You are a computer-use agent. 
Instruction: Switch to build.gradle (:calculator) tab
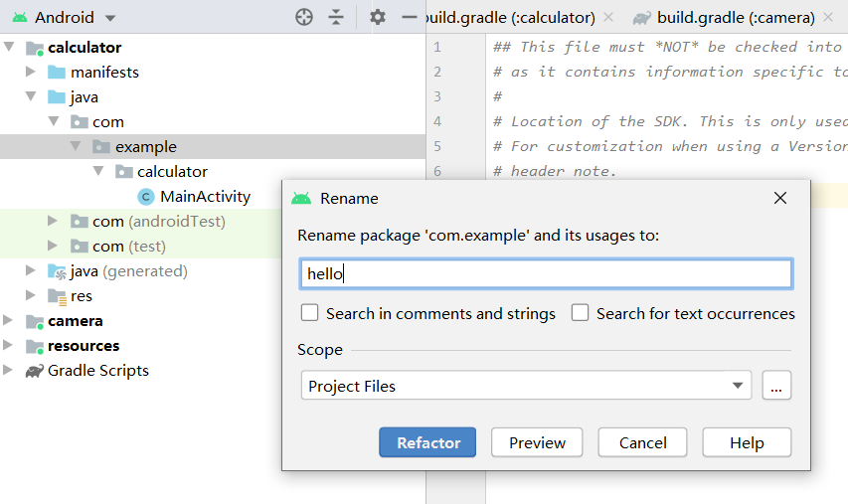509,18
